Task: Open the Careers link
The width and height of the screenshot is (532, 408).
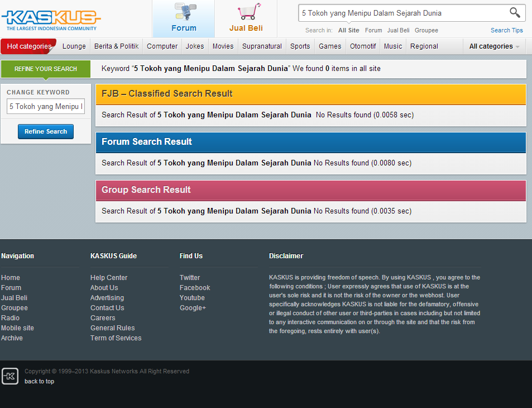Action: [103, 318]
